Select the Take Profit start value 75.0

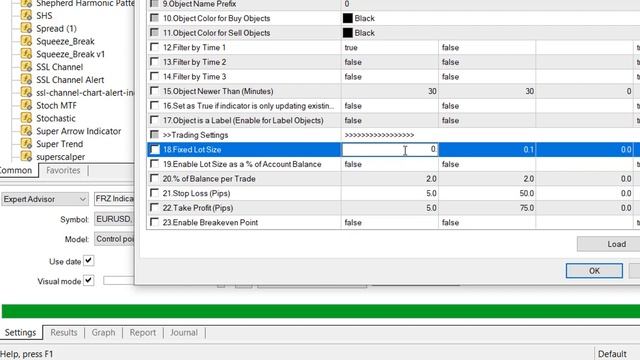click(487, 208)
